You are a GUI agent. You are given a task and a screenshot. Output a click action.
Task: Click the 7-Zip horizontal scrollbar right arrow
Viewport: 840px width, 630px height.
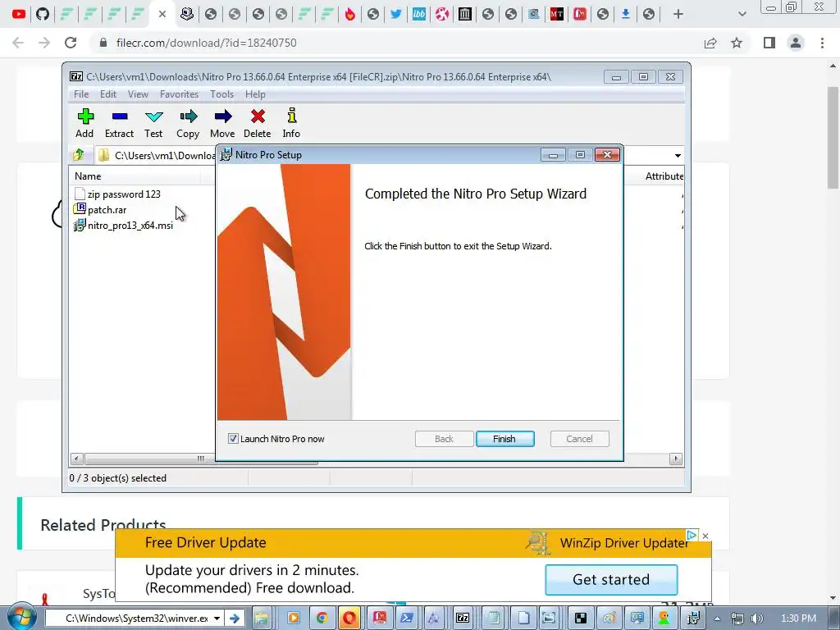(676, 459)
